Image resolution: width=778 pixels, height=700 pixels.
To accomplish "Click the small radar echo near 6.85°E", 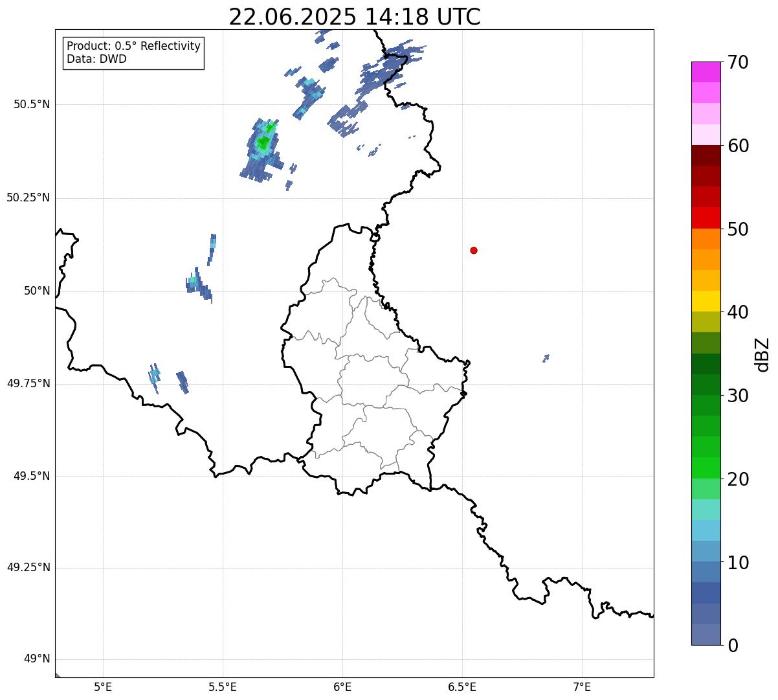I will (x=546, y=357).
